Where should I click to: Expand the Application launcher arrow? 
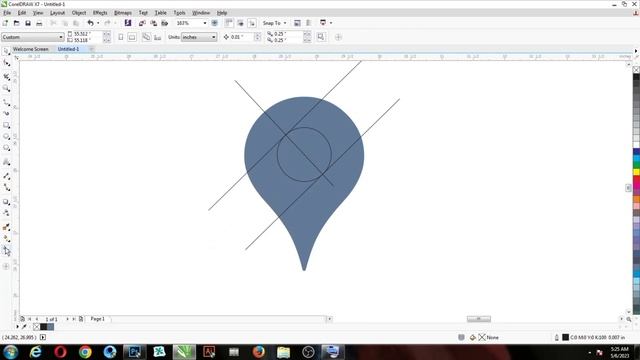tap(331, 23)
